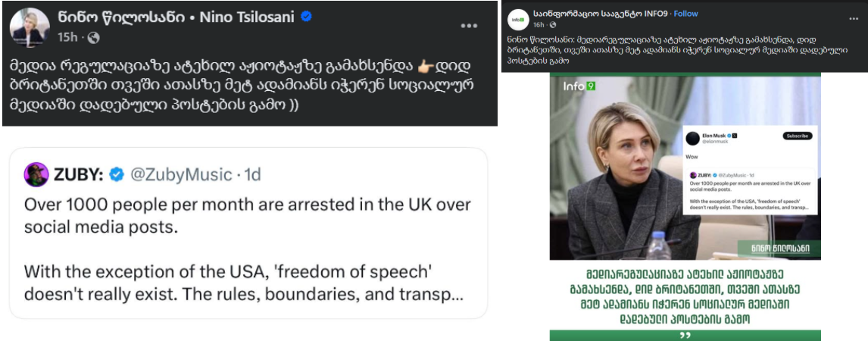Viewport: 868px width, 341px height.
Task: Open the three-dot menu on the INFO9 post
Action: [x=843, y=20]
